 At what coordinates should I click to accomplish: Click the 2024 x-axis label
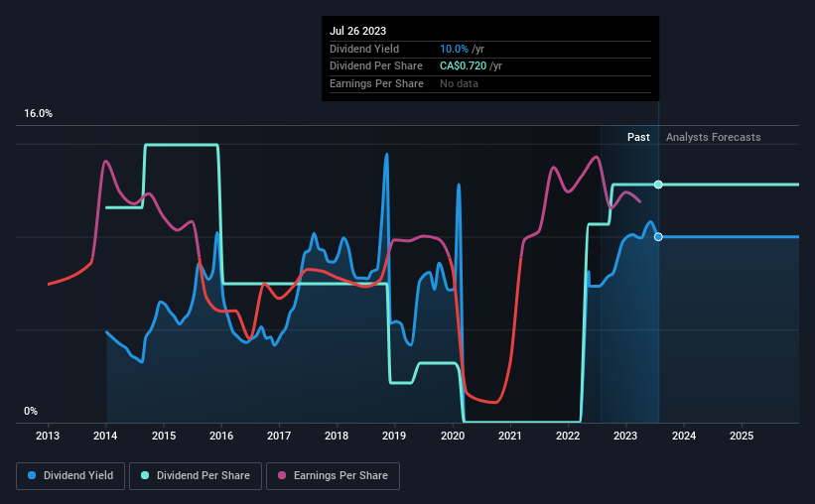684,436
